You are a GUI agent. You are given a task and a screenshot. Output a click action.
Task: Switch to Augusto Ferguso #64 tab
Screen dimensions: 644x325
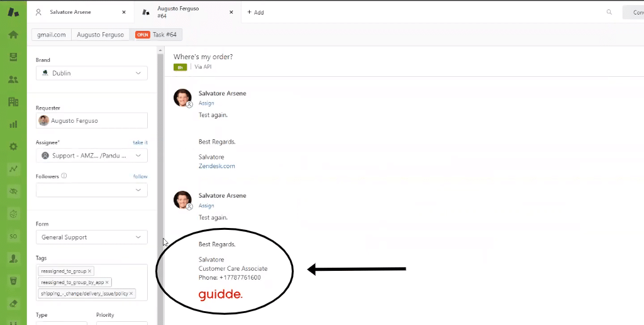[187, 13]
